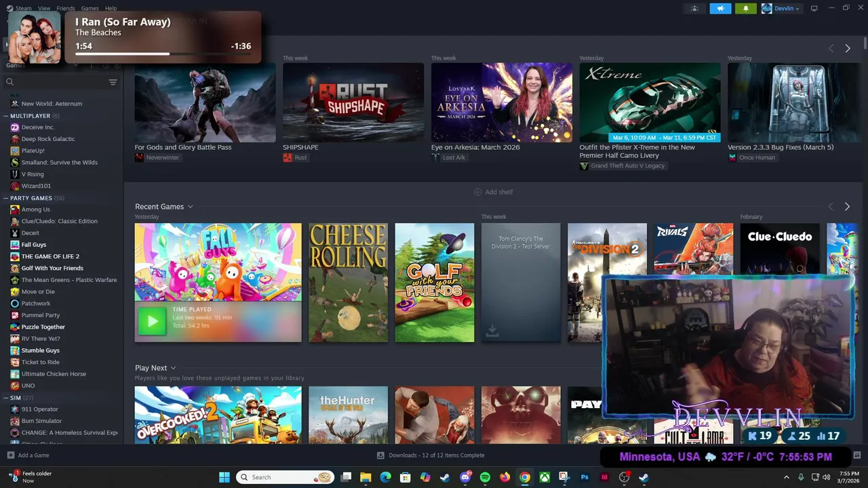Open the Neverwinter game link

point(157,157)
